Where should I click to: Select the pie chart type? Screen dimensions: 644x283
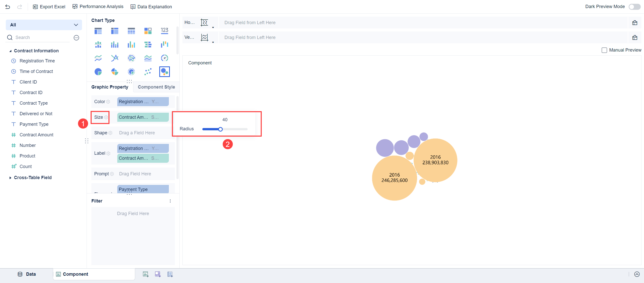click(x=98, y=71)
